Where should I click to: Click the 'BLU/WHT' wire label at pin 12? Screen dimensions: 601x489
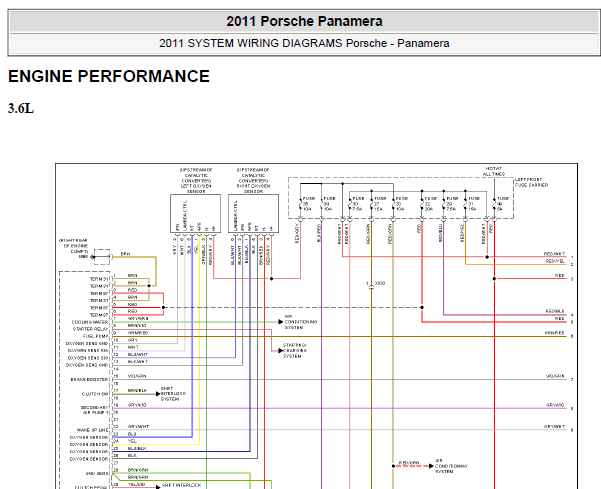pyautogui.click(x=138, y=355)
